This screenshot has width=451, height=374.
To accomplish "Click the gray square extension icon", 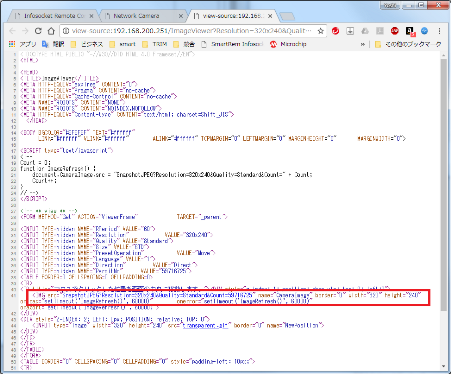I will (380, 31).
